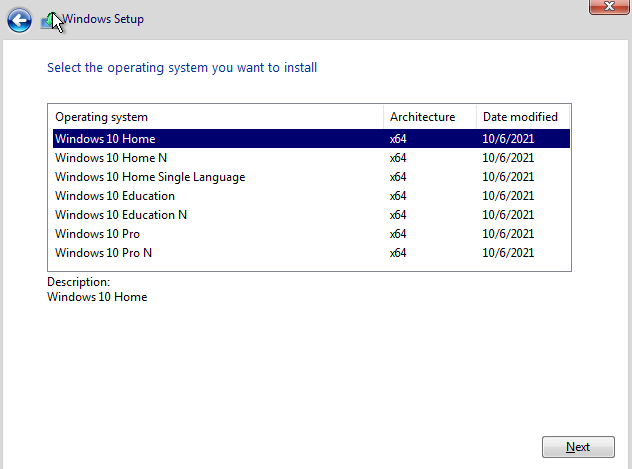Image resolution: width=632 pixels, height=469 pixels.
Task: Select Windows 10 Home N edition
Action: click(311, 158)
